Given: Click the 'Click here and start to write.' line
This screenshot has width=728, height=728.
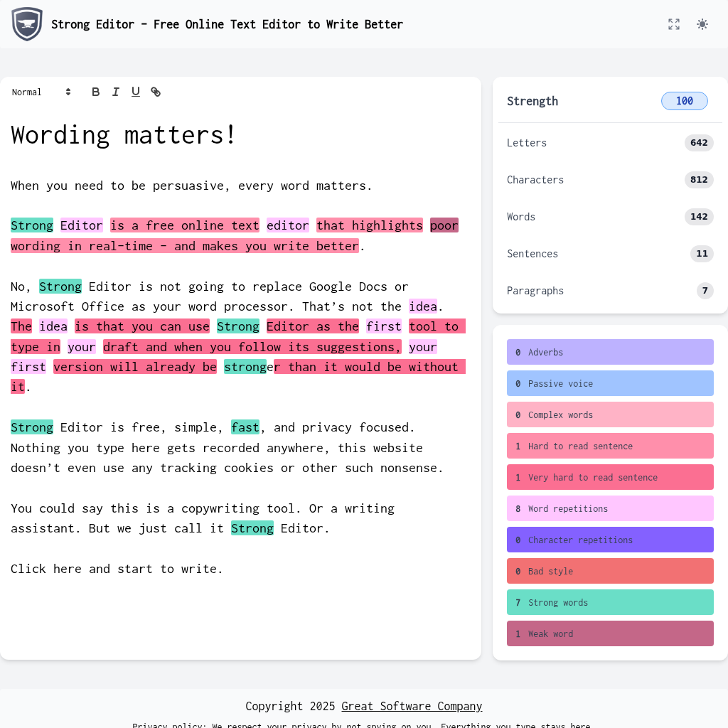Looking at the screenshot, I should 117,569.
